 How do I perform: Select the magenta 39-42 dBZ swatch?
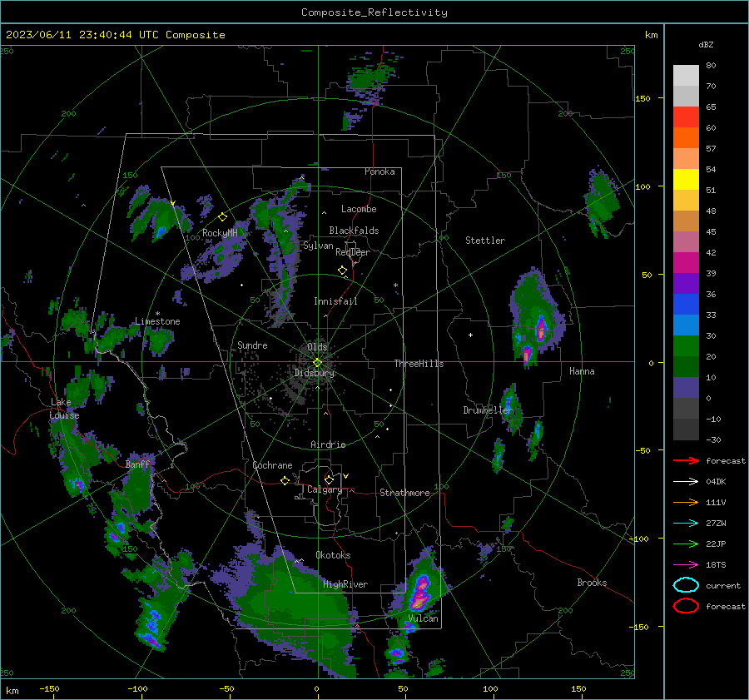(686, 262)
